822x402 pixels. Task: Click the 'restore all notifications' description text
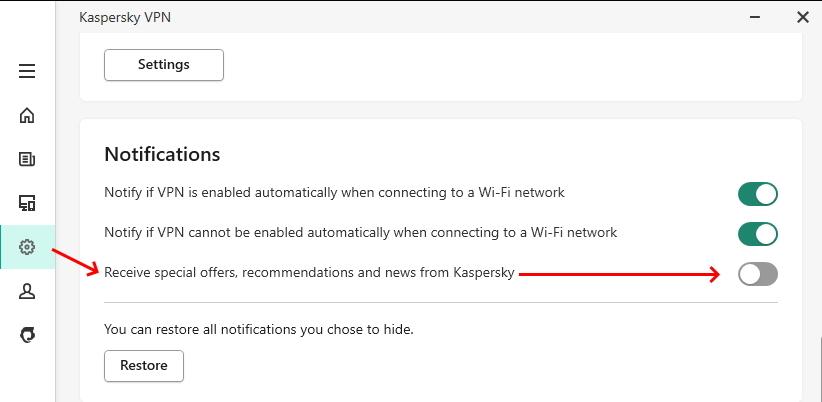[x=259, y=328]
